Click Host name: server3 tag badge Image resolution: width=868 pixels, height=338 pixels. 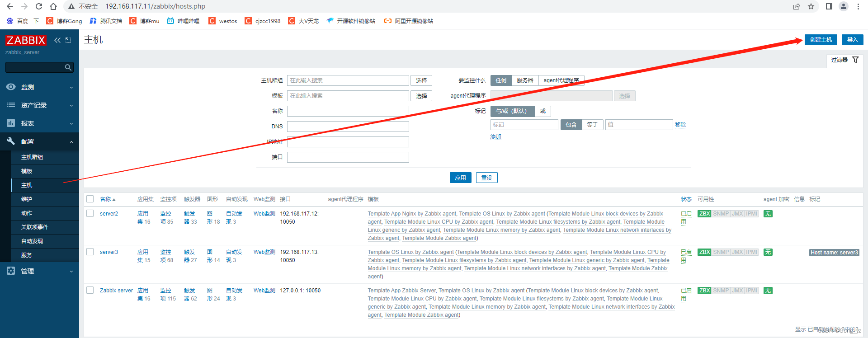tap(834, 253)
